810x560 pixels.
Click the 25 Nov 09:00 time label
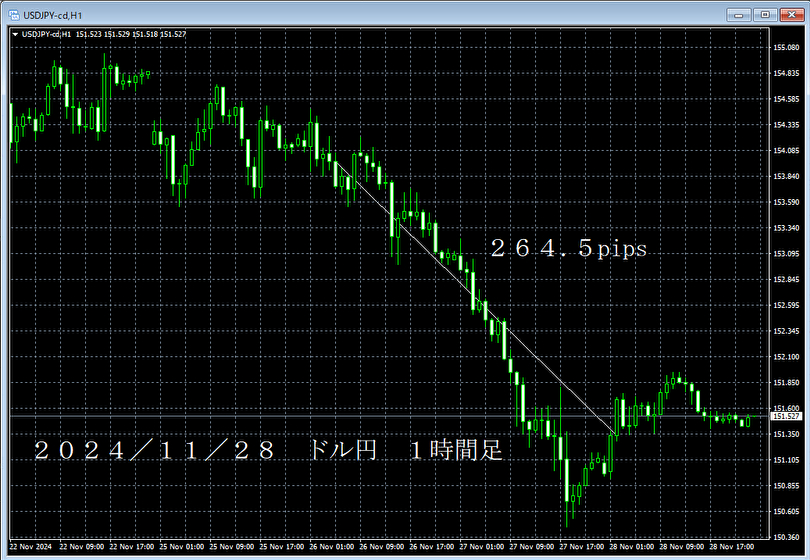232,547
